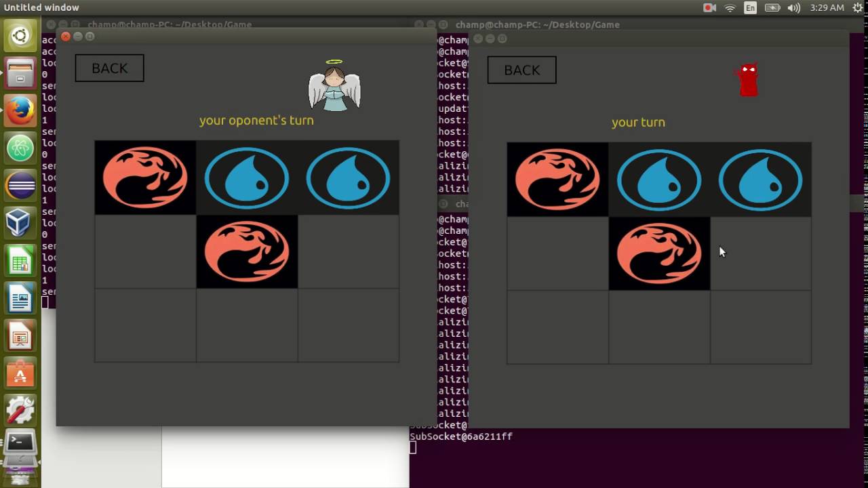Open Ubuntu Software Center from launcher
Image resolution: width=868 pixels, height=488 pixels.
pos(20,372)
